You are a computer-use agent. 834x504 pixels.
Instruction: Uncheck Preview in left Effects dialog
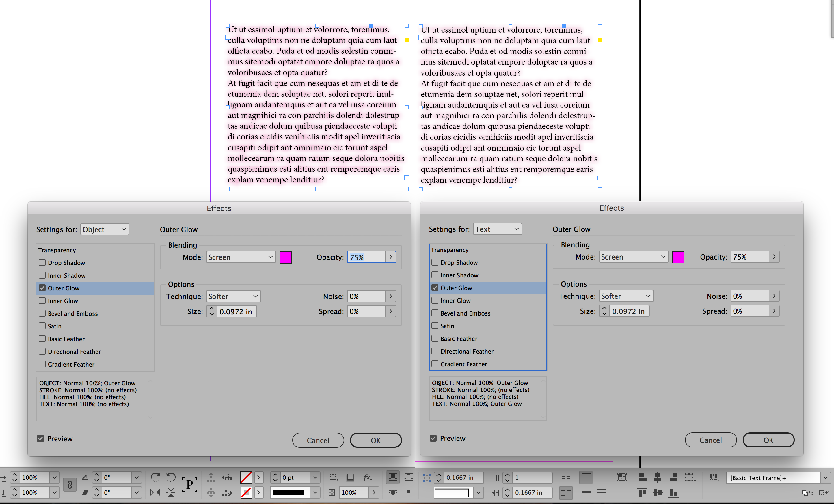click(41, 439)
